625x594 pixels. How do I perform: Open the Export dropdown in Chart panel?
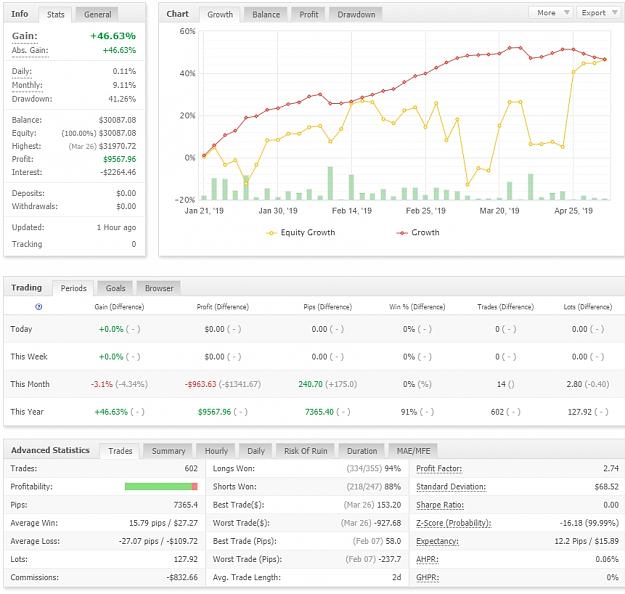click(599, 13)
